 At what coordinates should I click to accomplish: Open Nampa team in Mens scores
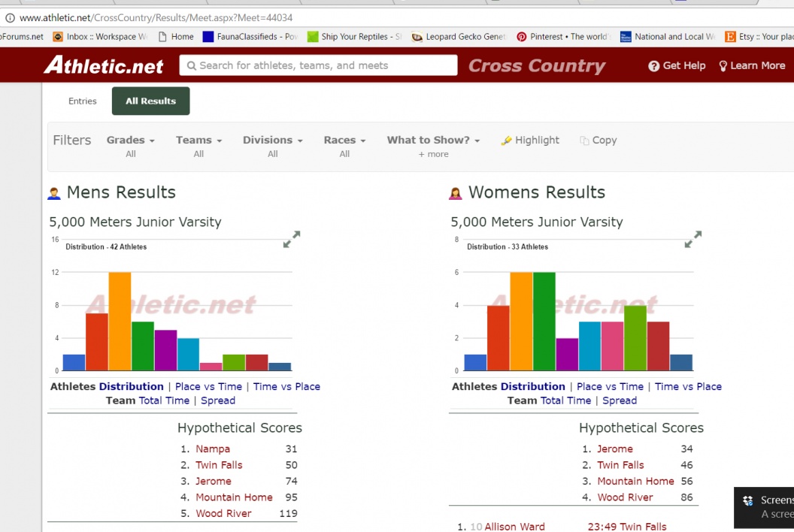pyautogui.click(x=213, y=449)
